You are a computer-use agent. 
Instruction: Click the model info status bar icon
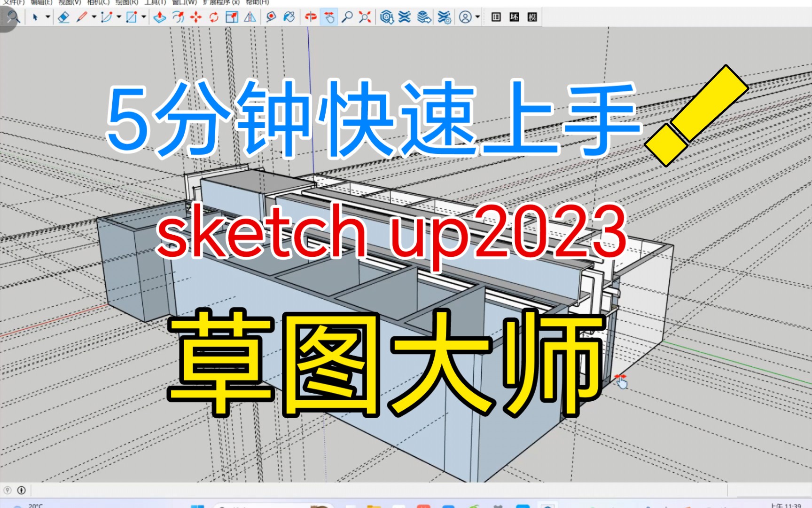(x=21, y=490)
